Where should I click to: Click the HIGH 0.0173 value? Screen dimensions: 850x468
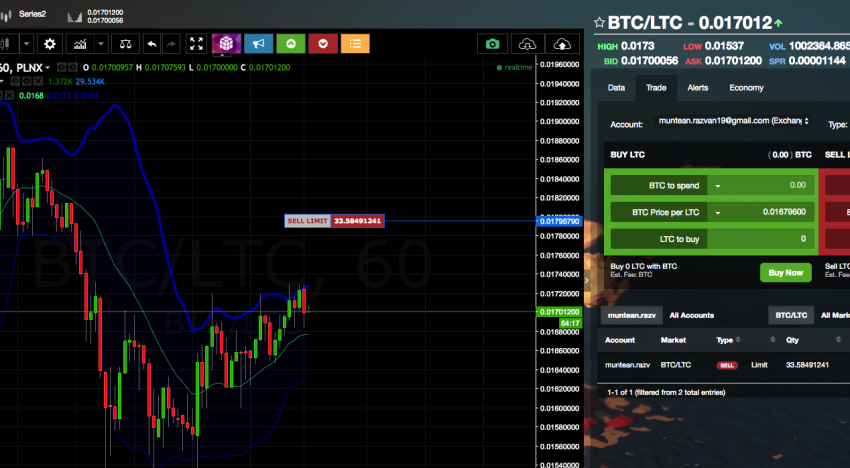(x=638, y=46)
